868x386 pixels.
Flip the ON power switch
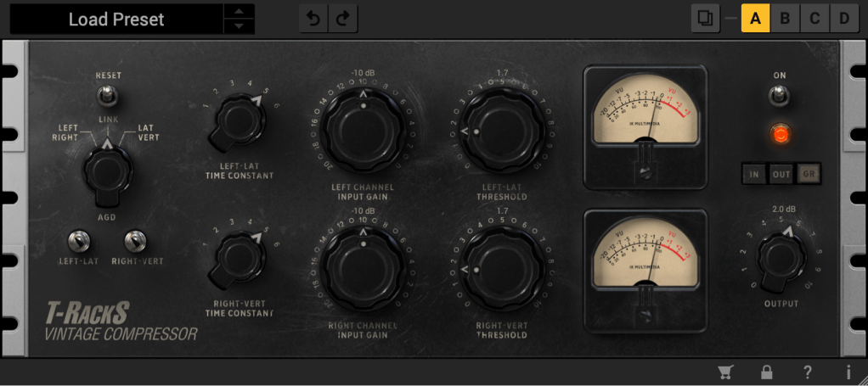pyautogui.click(x=779, y=95)
